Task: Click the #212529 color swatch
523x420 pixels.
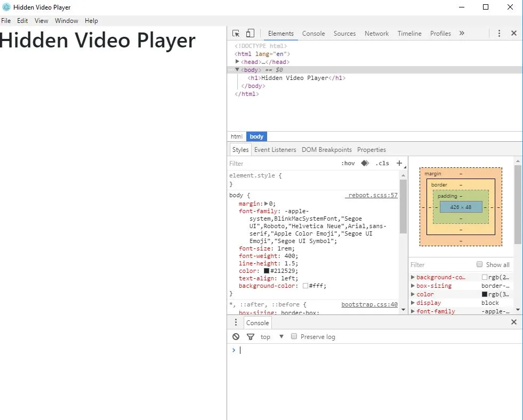Action: [267, 271]
